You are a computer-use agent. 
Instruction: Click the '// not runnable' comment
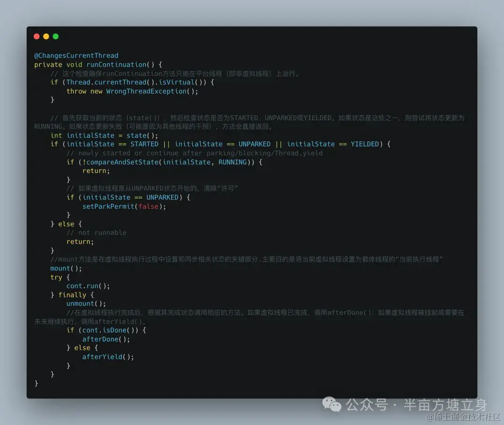(96, 233)
